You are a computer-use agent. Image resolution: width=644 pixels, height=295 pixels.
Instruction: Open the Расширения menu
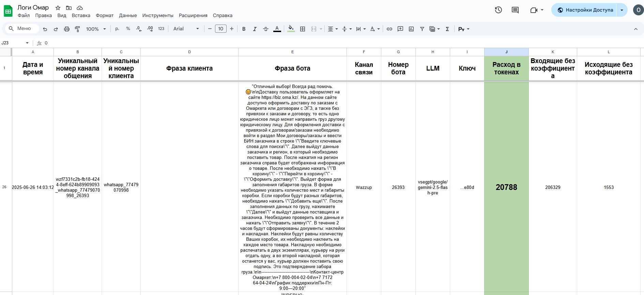[193, 15]
